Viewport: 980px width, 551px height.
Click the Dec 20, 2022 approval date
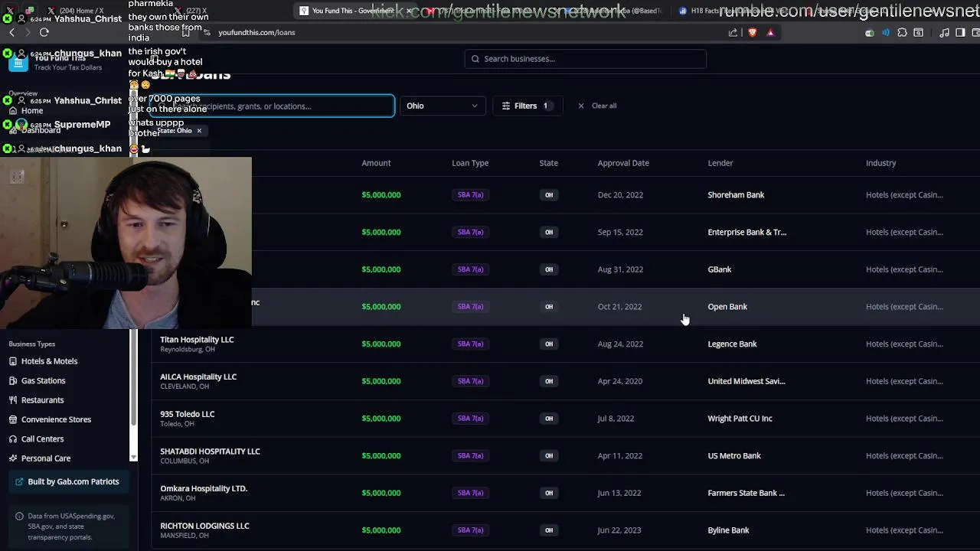coord(620,195)
